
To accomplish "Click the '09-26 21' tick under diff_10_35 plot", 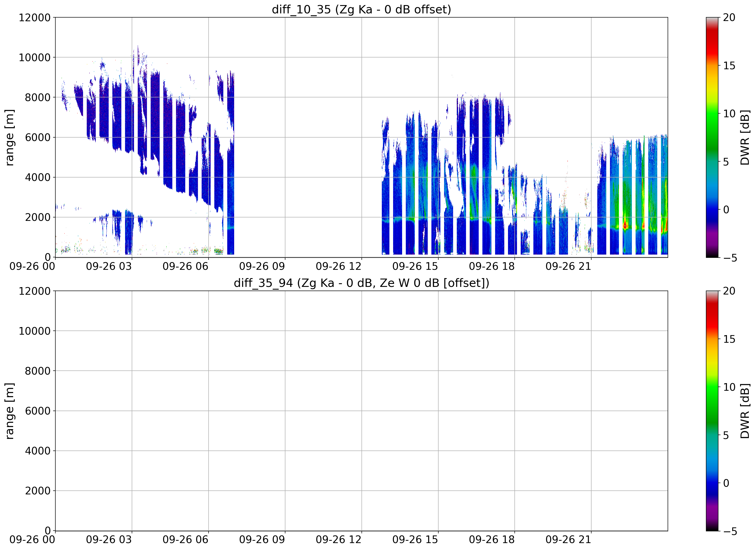I will tap(568, 266).
